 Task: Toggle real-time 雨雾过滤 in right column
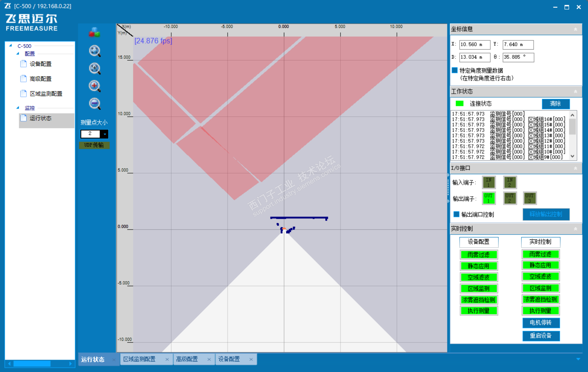pos(540,254)
